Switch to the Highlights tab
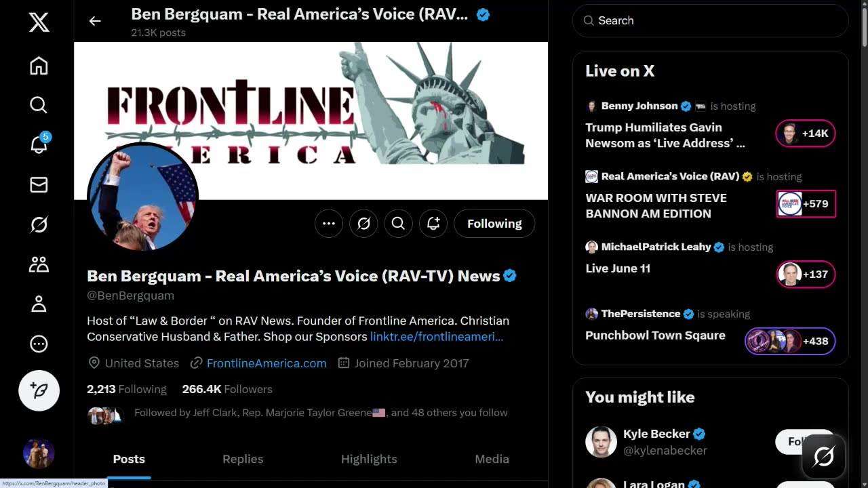This screenshot has height=488, width=868. click(x=369, y=459)
